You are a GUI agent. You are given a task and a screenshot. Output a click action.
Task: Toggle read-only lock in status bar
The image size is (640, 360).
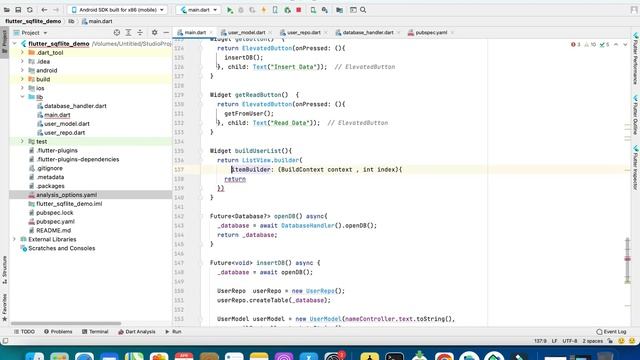610,341
